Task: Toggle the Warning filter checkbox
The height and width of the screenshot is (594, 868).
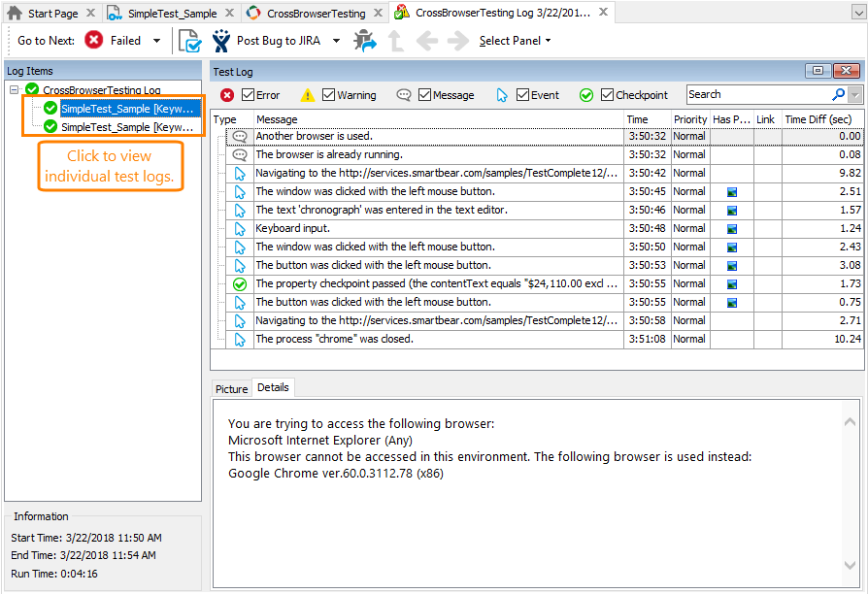Action: [x=329, y=95]
